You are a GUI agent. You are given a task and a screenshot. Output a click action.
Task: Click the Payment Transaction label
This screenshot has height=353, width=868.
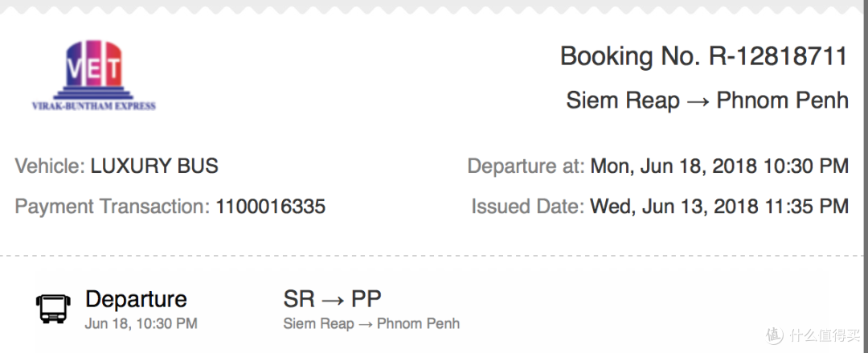coord(113,207)
